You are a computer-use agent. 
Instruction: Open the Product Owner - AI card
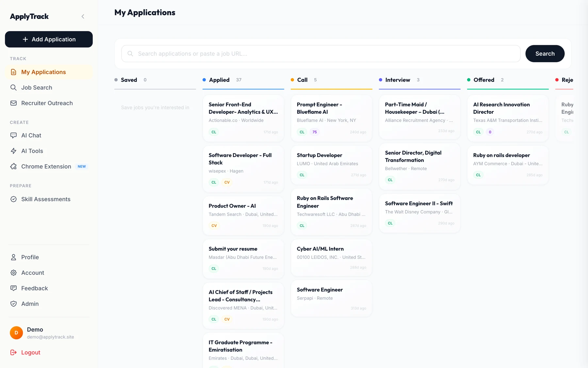[243, 216]
